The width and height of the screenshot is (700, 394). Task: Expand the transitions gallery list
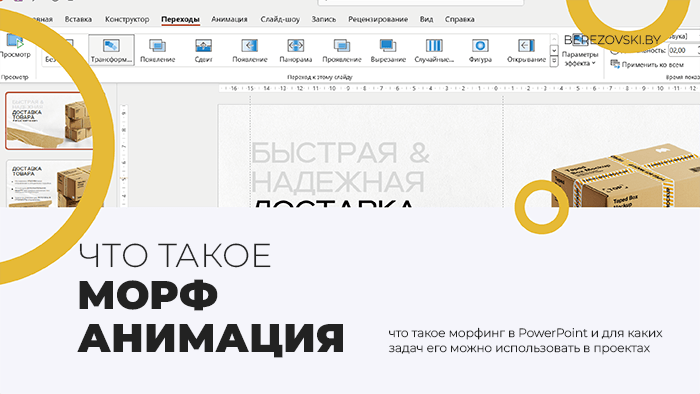tap(554, 61)
